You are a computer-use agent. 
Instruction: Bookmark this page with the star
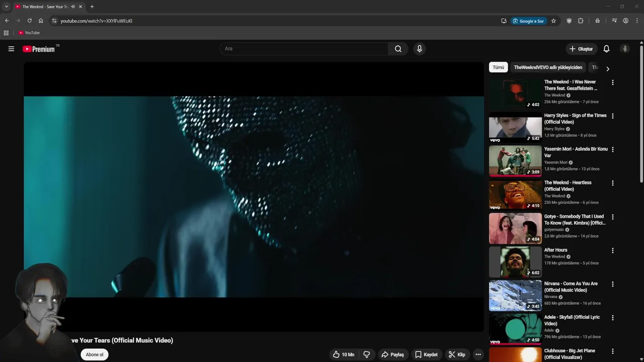[553, 21]
